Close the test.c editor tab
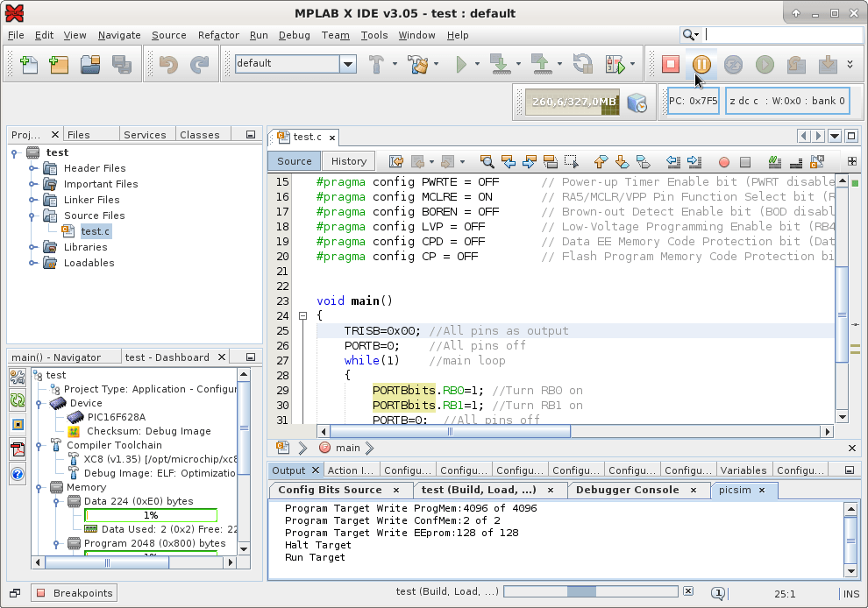This screenshot has width=868, height=608. pyautogui.click(x=332, y=138)
